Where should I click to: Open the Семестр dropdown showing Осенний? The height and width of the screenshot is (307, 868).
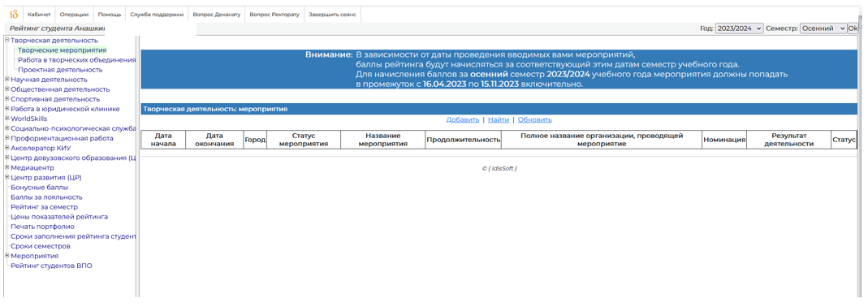point(823,28)
